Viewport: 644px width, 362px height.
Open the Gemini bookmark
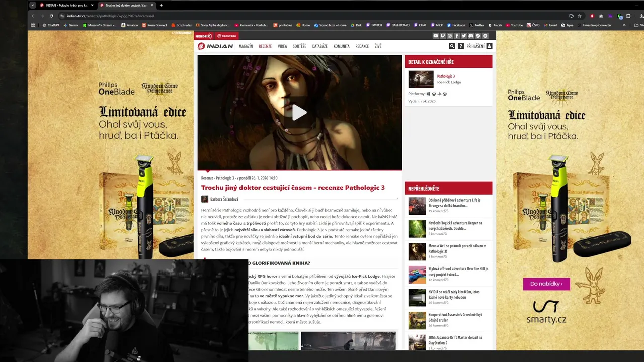[70, 25]
